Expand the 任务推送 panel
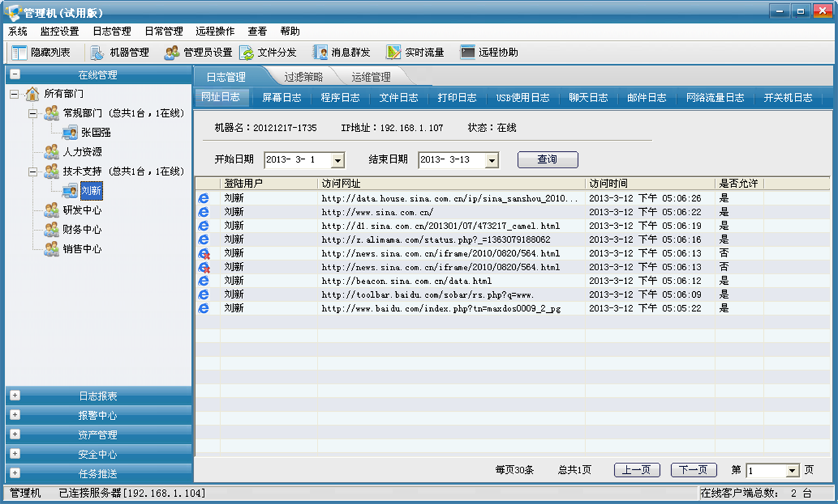This screenshot has height=504, width=838. (x=15, y=473)
